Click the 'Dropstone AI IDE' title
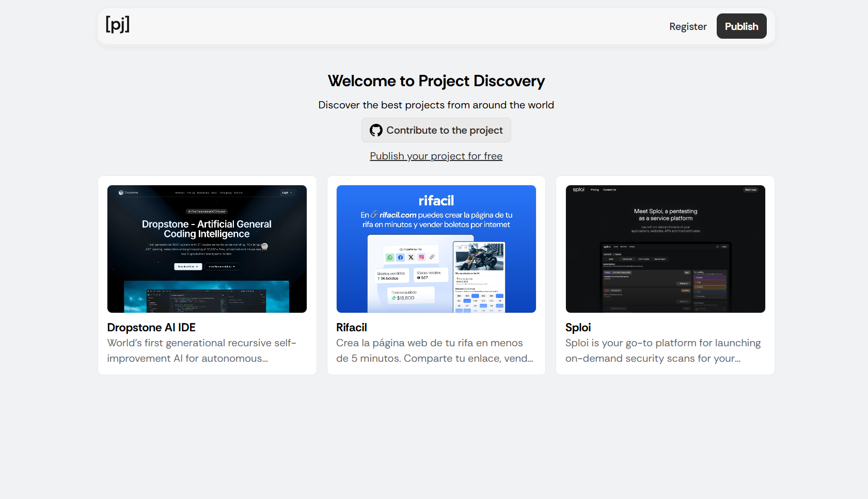This screenshot has height=499, width=868. tap(151, 328)
